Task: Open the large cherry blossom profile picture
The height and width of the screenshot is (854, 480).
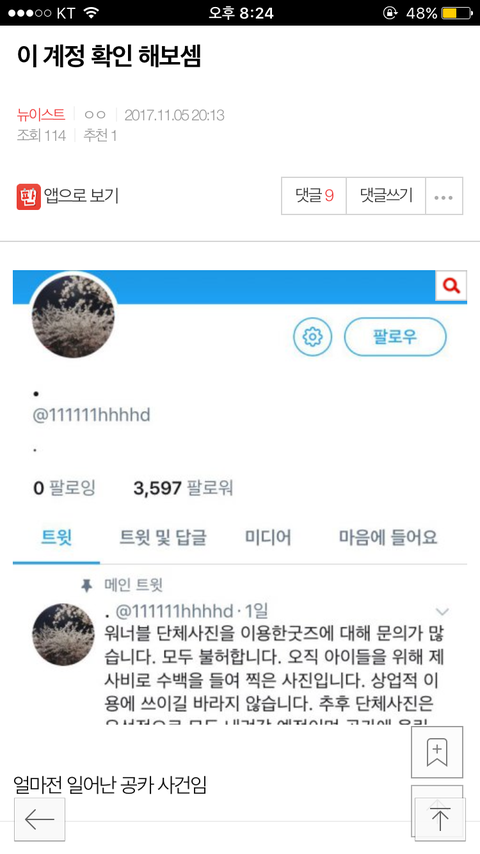Action: (x=73, y=316)
